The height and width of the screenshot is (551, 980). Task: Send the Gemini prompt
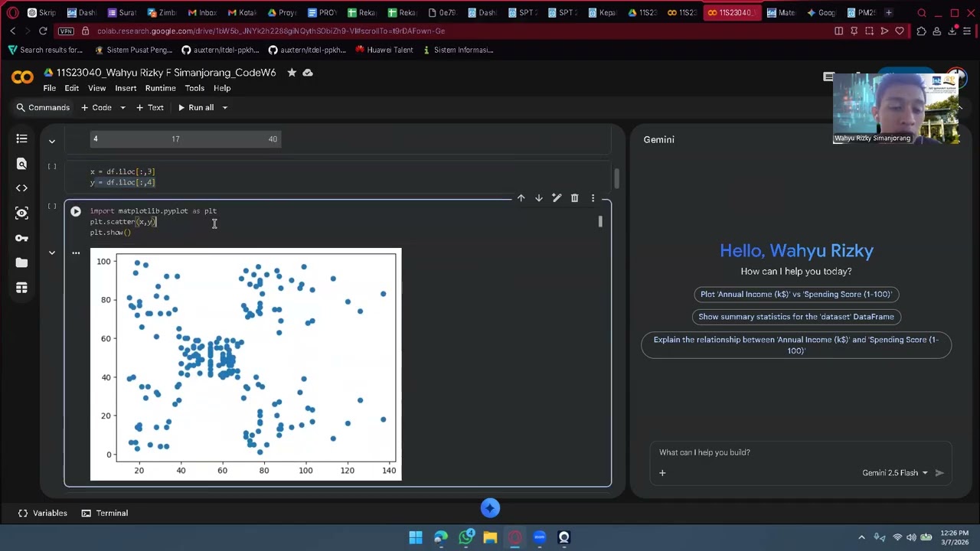pos(939,473)
